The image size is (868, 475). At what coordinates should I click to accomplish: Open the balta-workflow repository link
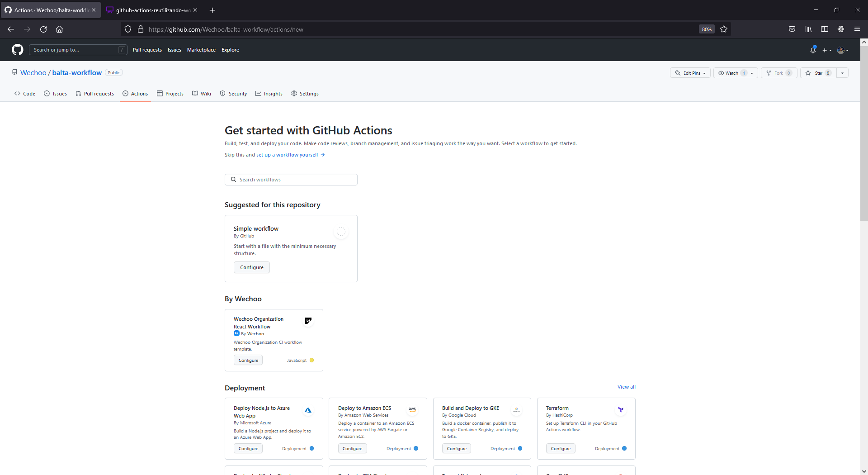pyautogui.click(x=77, y=73)
